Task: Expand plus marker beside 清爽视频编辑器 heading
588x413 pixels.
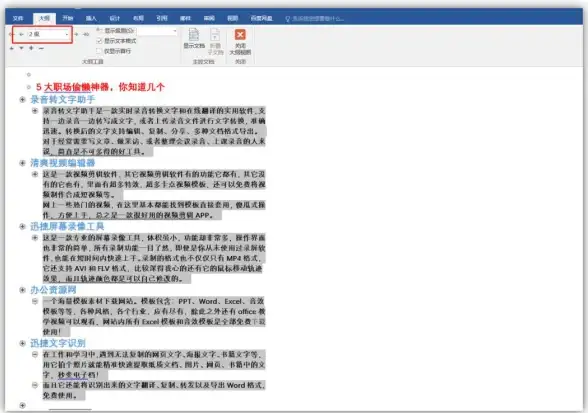Action: point(22,163)
